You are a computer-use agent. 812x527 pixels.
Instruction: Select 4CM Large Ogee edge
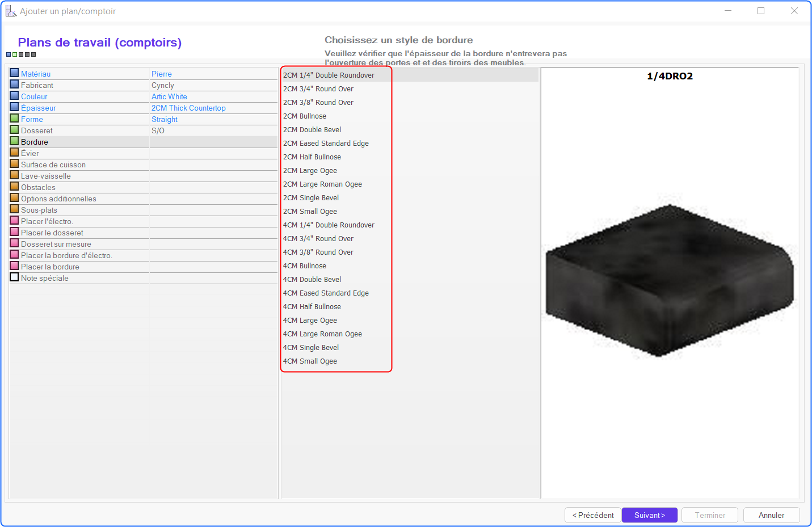[310, 320]
